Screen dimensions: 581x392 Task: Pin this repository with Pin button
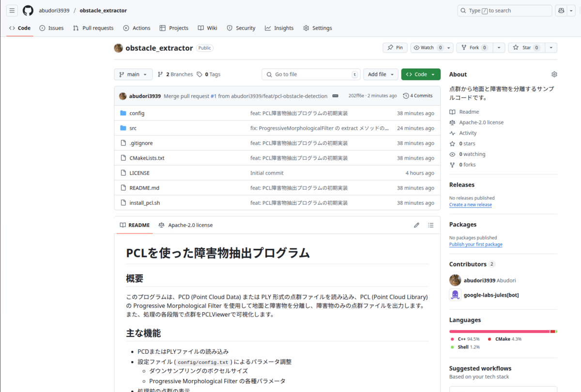click(x=395, y=48)
